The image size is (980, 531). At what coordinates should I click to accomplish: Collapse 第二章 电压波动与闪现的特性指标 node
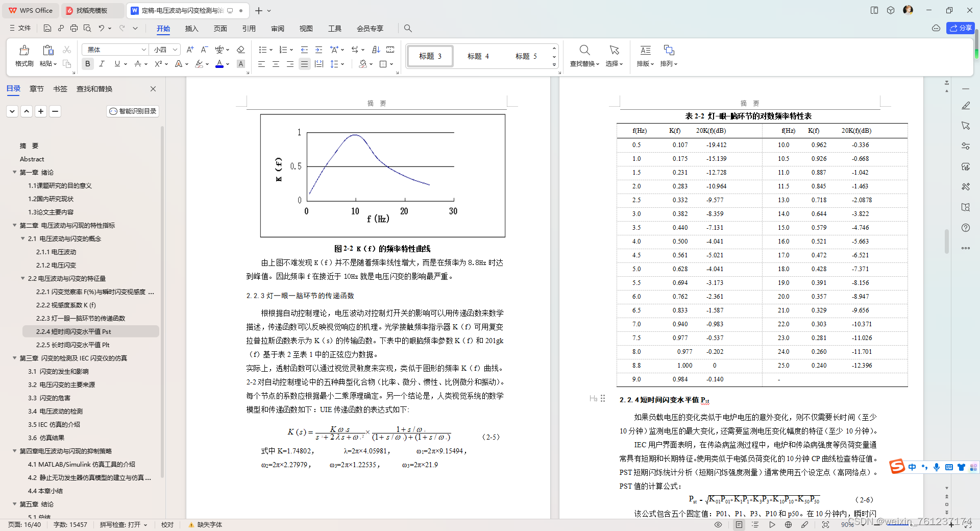point(14,225)
